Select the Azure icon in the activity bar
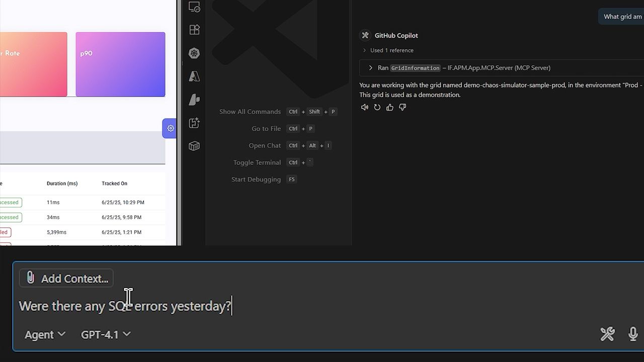Image resolution: width=644 pixels, height=362 pixels. pos(194,76)
